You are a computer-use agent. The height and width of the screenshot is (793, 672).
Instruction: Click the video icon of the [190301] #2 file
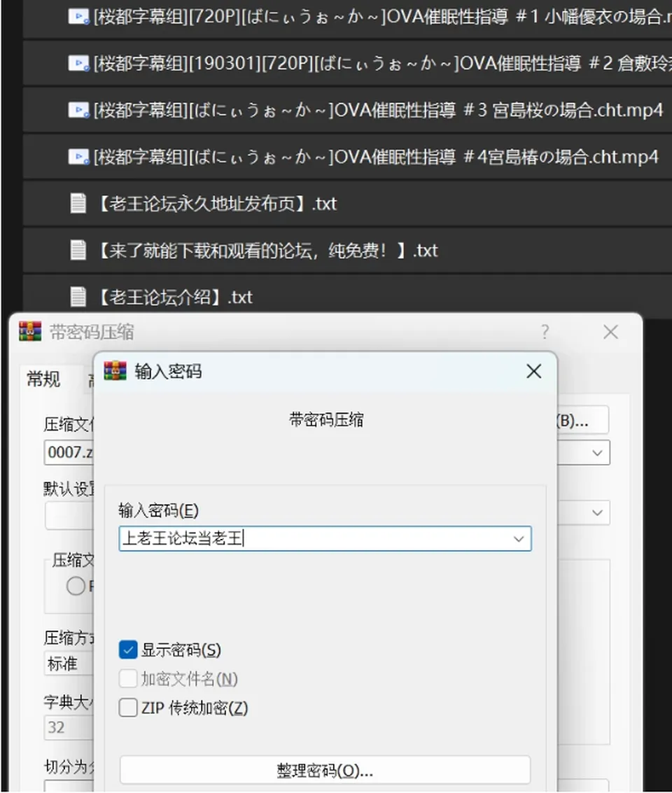pyautogui.click(x=78, y=63)
